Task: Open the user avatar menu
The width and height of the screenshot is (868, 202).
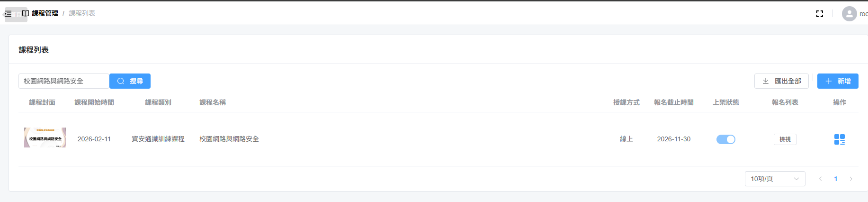Action: point(850,14)
